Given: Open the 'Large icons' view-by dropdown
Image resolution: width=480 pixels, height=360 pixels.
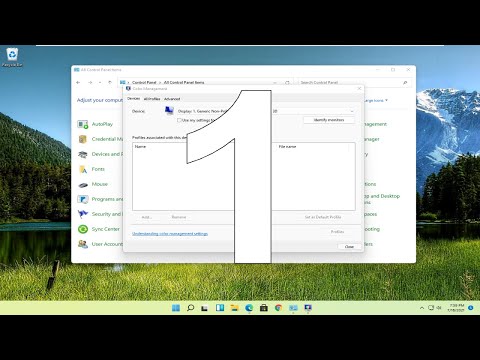Looking at the screenshot, I should pos(376,100).
